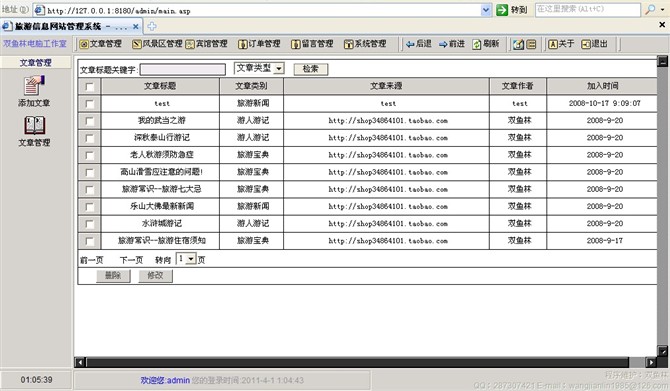The image size is (670, 391).
Task: Check the box for 旅游常识--旅游七大忌
Action: pyautogui.click(x=89, y=189)
